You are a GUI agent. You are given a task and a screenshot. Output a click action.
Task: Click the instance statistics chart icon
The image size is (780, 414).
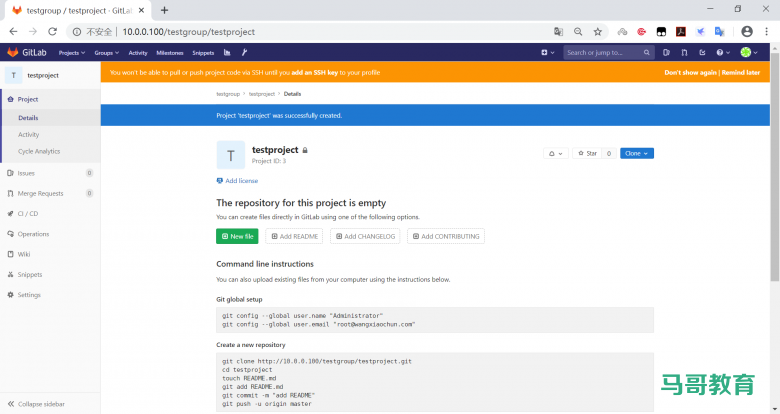coord(227,52)
